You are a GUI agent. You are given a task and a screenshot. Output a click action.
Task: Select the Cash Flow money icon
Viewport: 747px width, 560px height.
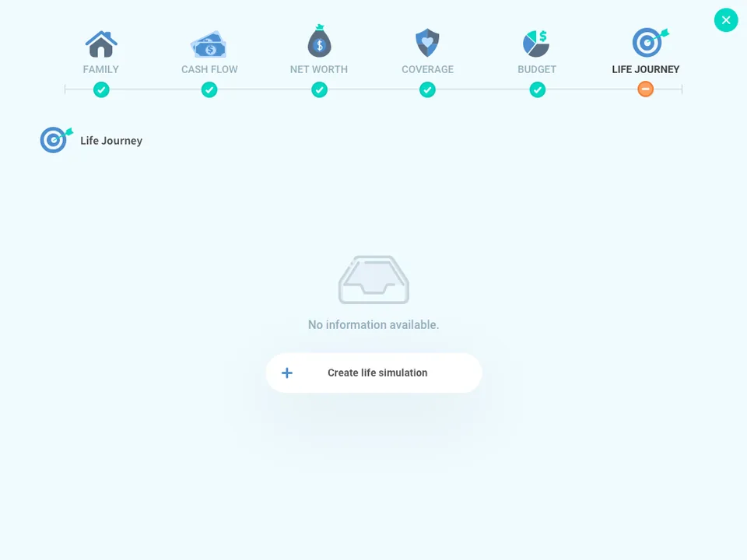coord(209,44)
